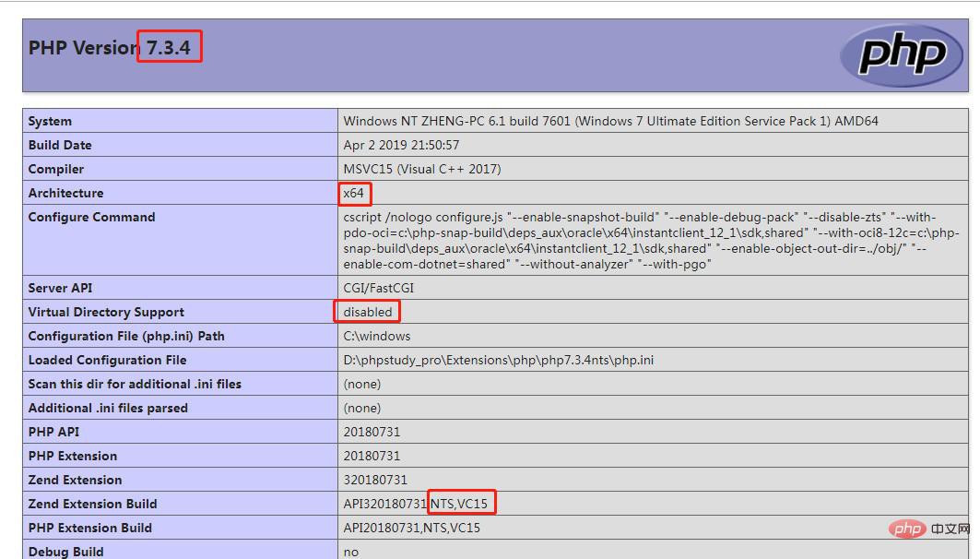Click the 'Zend Extension Build' label
980x559 pixels.
(92, 504)
